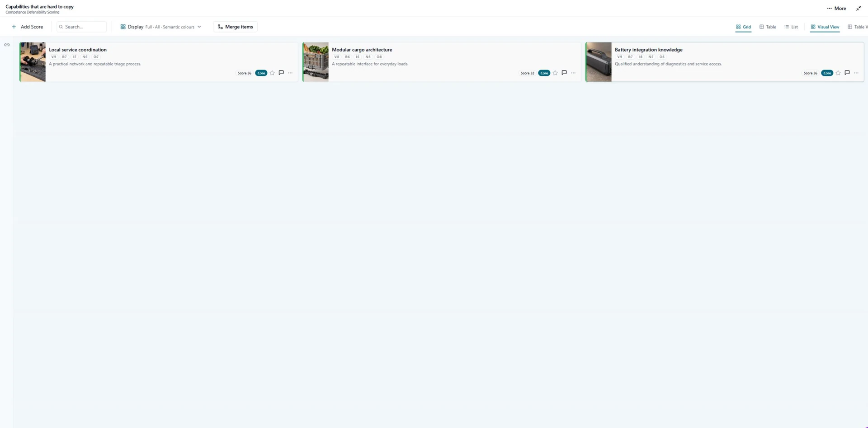
Task: Click the link icon in the left rail
Action: (7, 45)
